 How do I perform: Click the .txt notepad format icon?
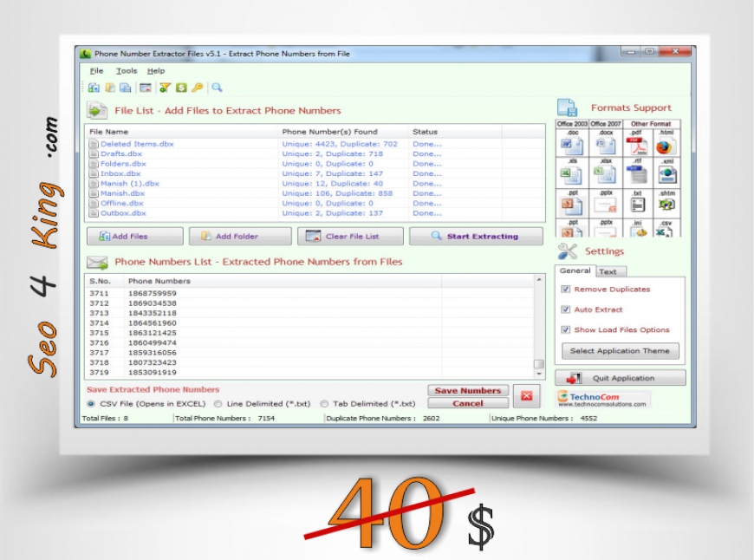[x=638, y=205]
